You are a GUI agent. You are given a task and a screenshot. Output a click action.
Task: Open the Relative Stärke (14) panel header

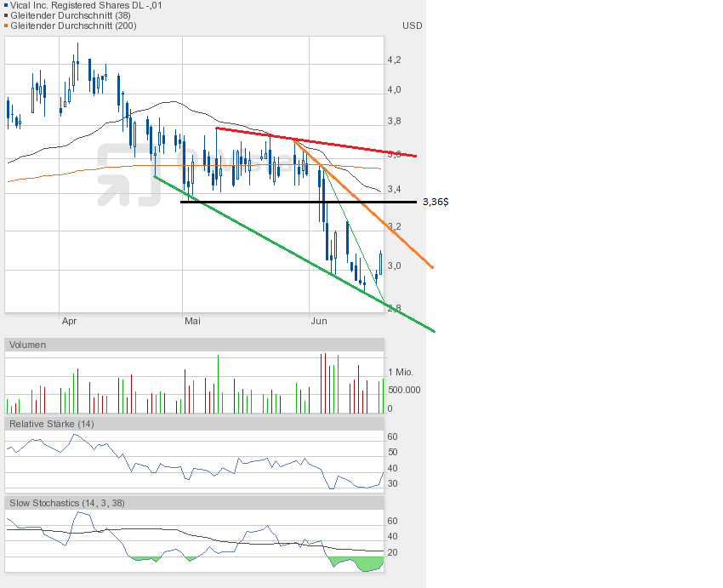click(50, 423)
